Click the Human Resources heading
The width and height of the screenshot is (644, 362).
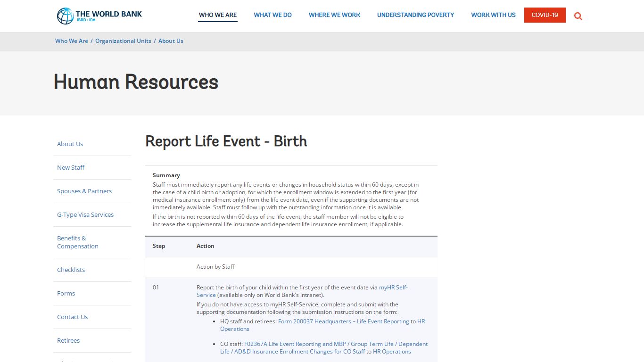click(x=136, y=82)
